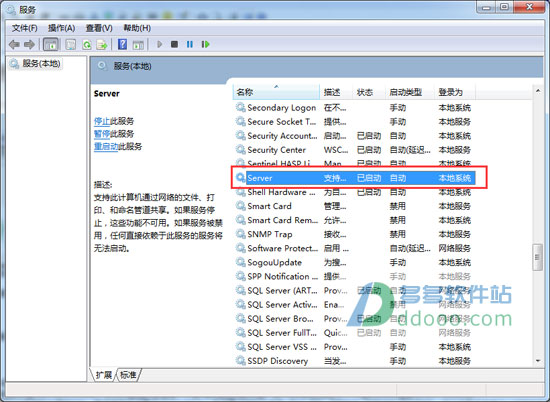Screen dimensions: 550x402
Task: Switch to the 扩展 tab
Action: point(103,375)
